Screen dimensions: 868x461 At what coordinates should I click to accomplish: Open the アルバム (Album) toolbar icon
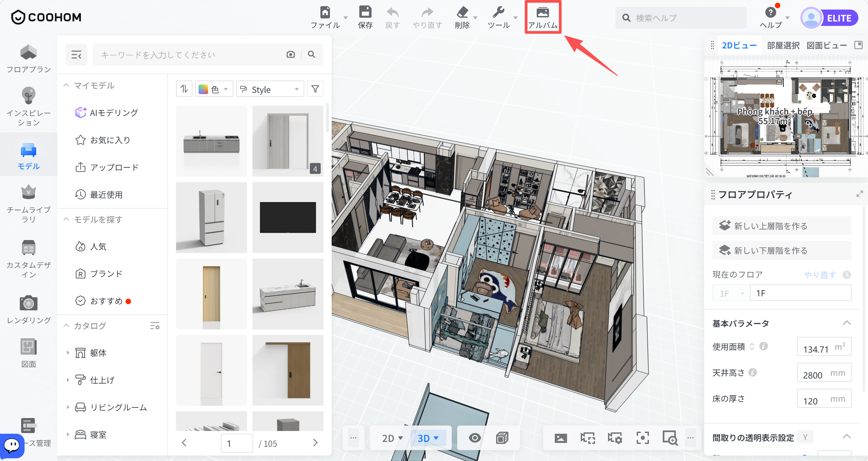(x=542, y=17)
